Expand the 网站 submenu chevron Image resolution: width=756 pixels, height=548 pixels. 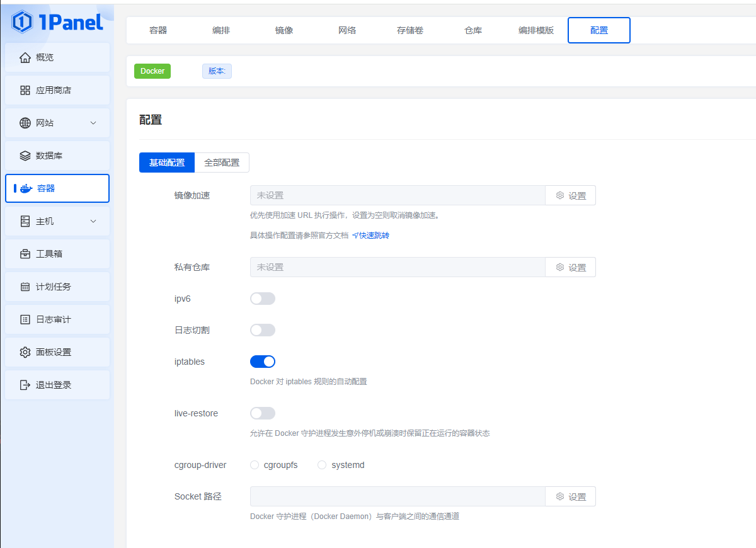93,123
